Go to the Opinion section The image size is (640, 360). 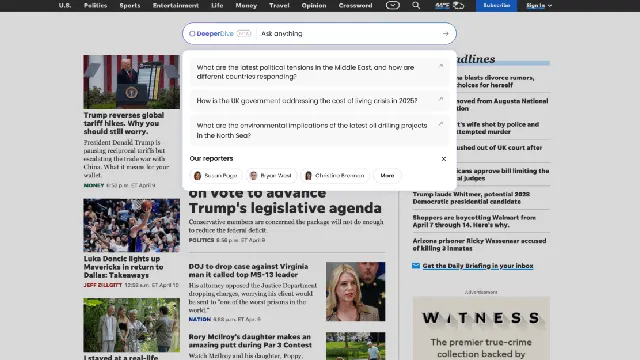coord(314,5)
